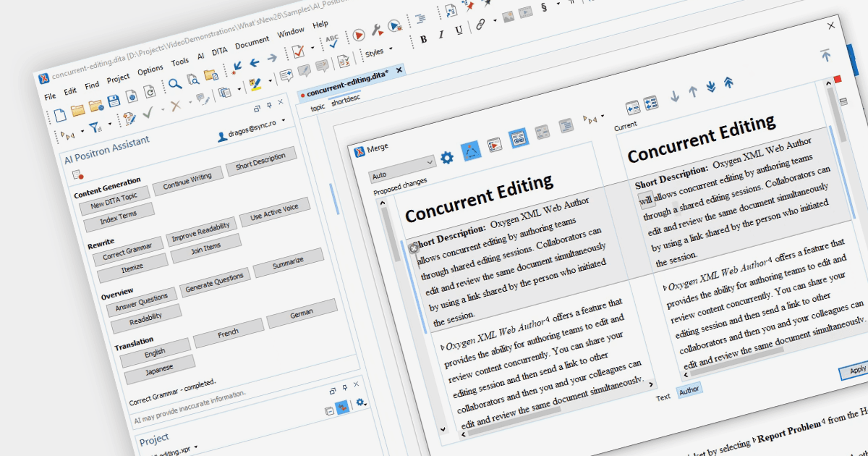Click the Correct Grammar button

point(128,250)
